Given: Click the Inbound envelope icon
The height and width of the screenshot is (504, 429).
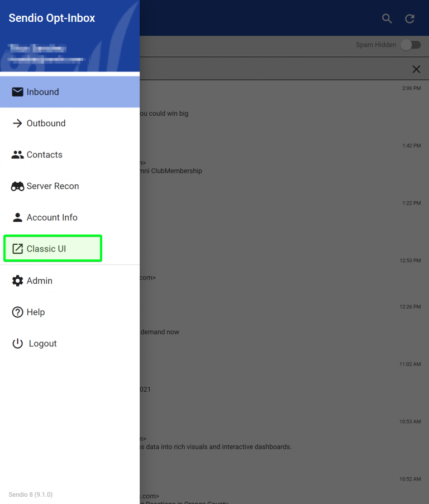Looking at the screenshot, I should pyautogui.click(x=17, y=92).
